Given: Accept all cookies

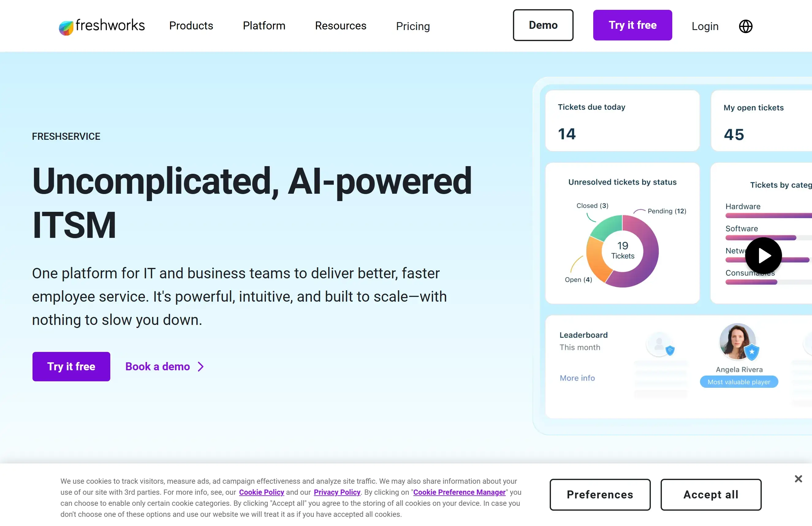Looking at the screenshot, I should (711, 495).
